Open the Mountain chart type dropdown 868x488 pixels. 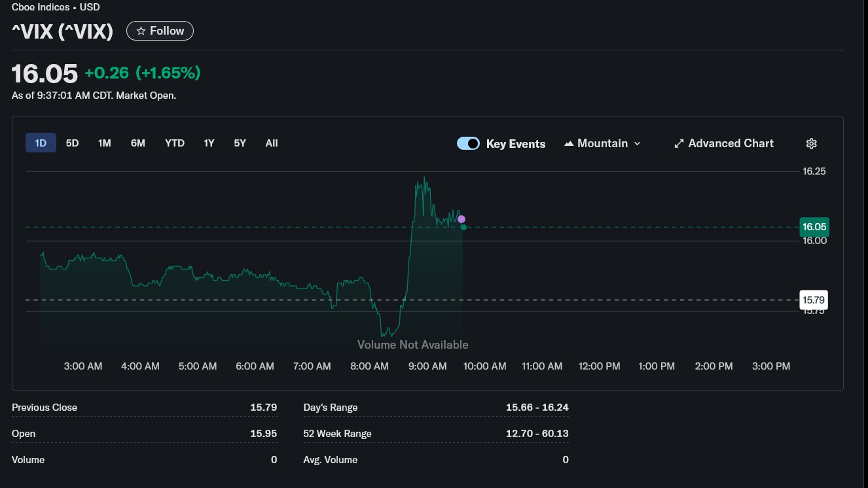[602, 143]
